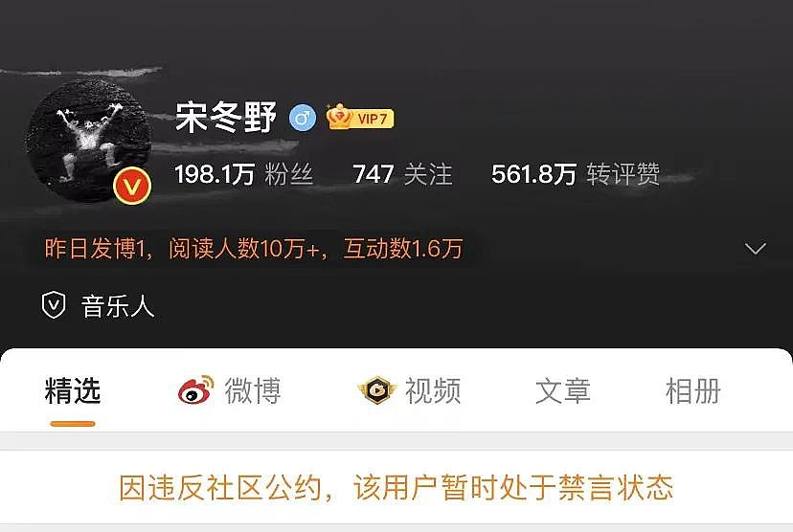The width and height of the screenshot is (793, 532).
Task: Tap the gold video badge icon
Action: click(376, 390)
